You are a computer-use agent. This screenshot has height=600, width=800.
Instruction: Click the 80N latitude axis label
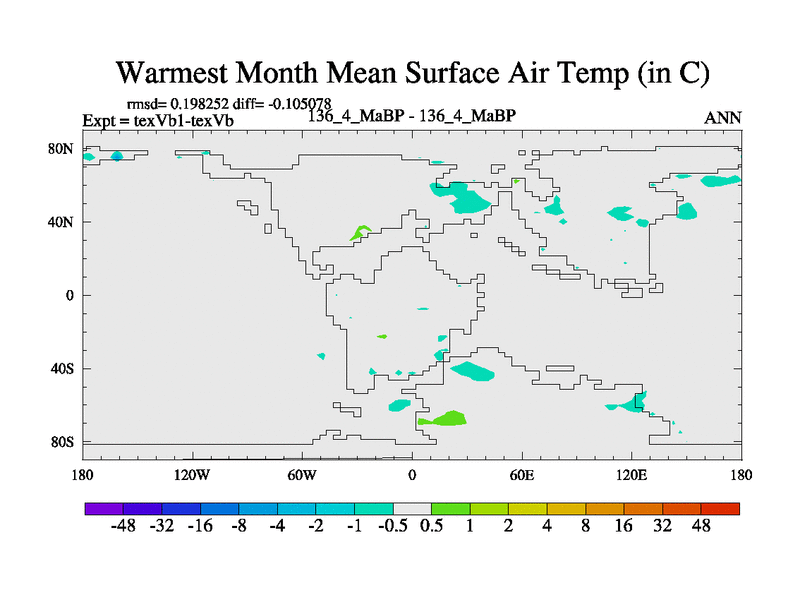click(62, 149)
